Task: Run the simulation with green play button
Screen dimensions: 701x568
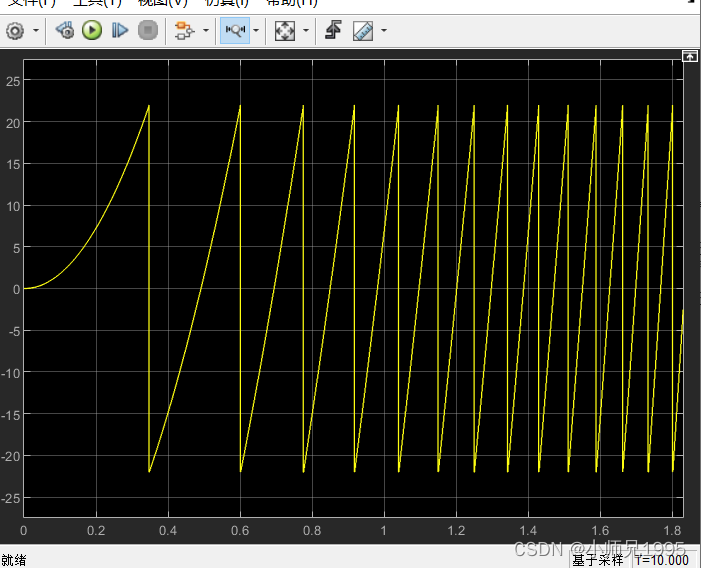Action: coord(92,31)
